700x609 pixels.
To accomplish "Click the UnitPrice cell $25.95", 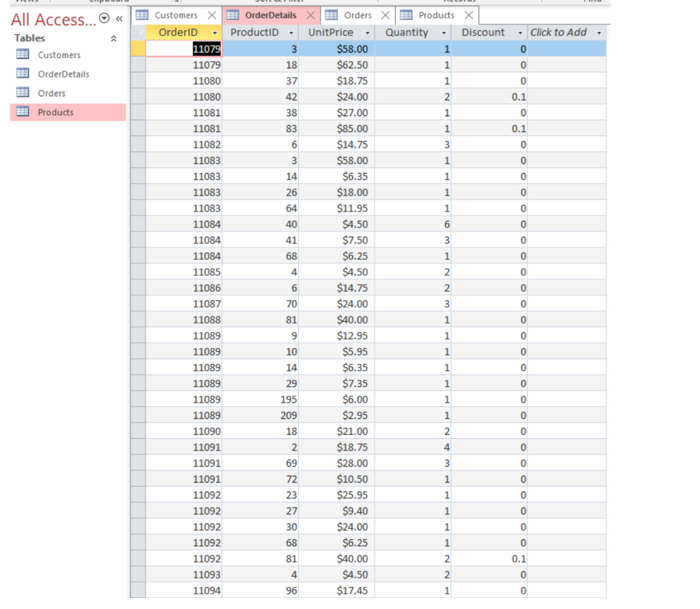I will [336, 495].
